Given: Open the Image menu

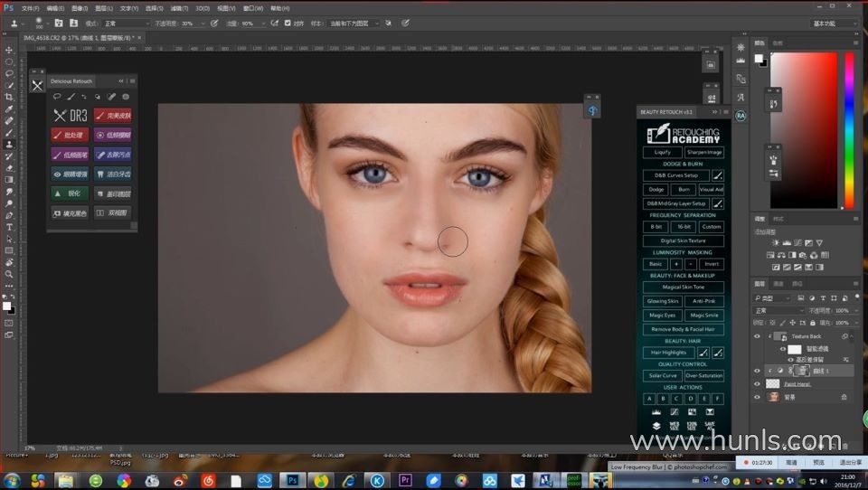Looking at the screenshot, I should click(x=79, y=7).
